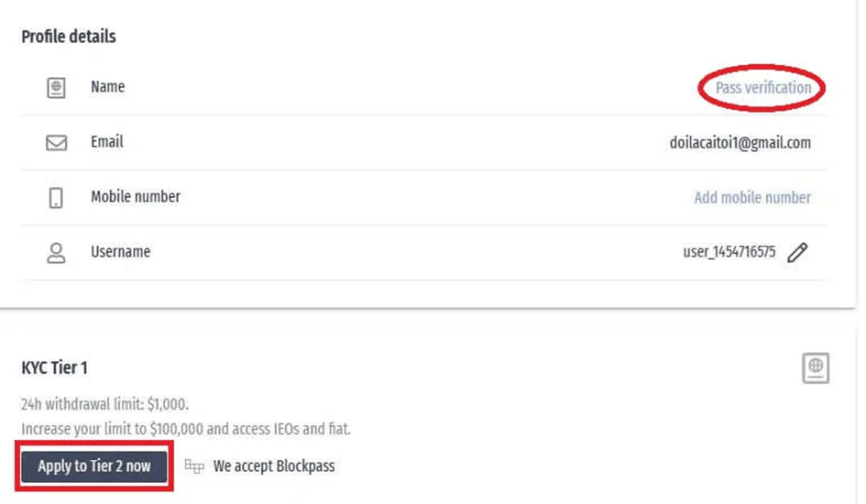Click the KYC Tier 1 heading
866x504 pixels.
pyautogui.click(x=54, y=367)
